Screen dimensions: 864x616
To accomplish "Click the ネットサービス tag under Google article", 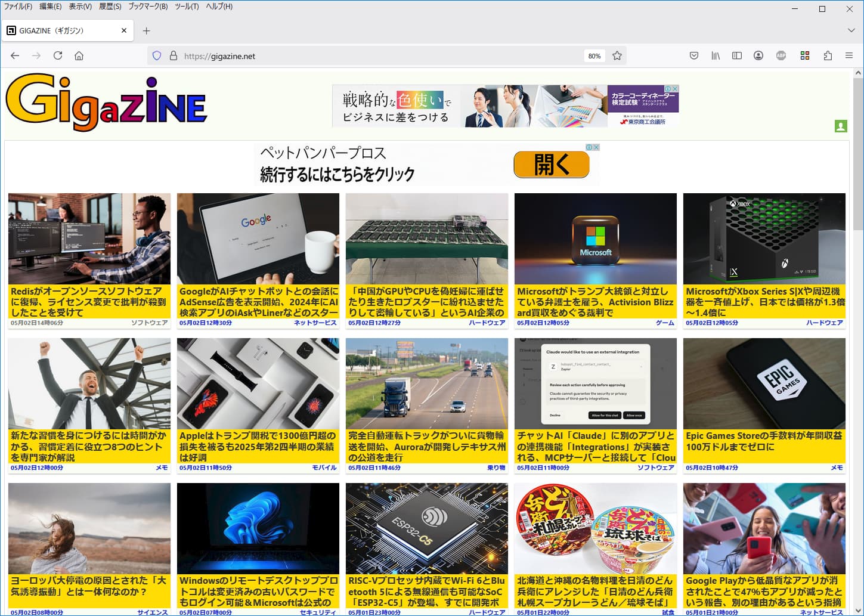I will click(x=315, y=323).
